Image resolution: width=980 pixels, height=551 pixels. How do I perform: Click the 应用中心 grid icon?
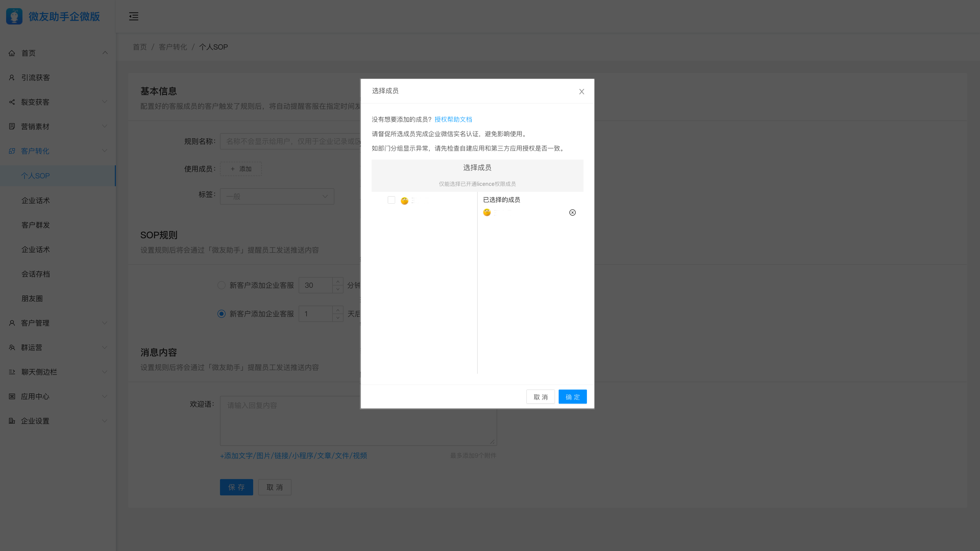pos(12,397)
